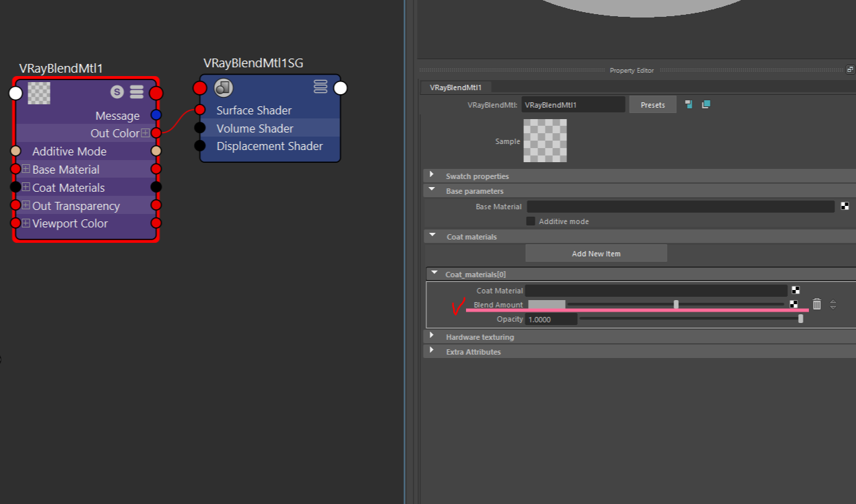The height and width of the screenshot is (504, 856).
Task: Click the Coat Materials black input port
Action: [15, 187]
